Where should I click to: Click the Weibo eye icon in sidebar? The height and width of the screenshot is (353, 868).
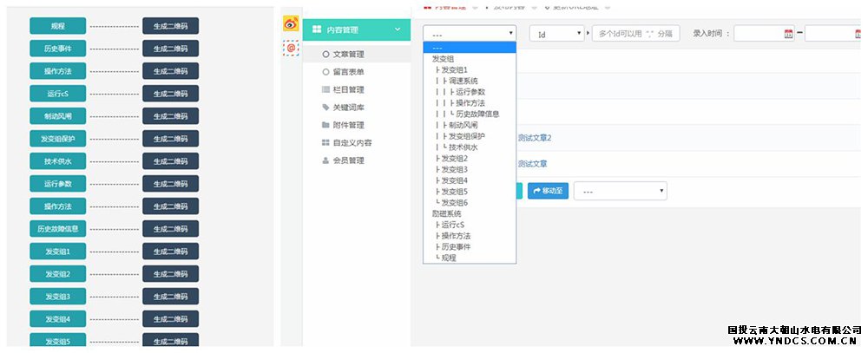(291, 24)
